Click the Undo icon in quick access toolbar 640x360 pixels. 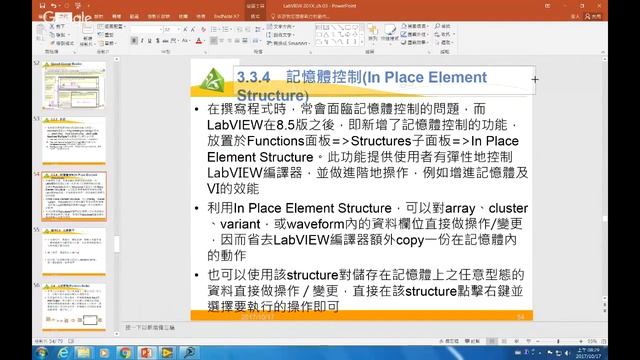pos(54,6)
